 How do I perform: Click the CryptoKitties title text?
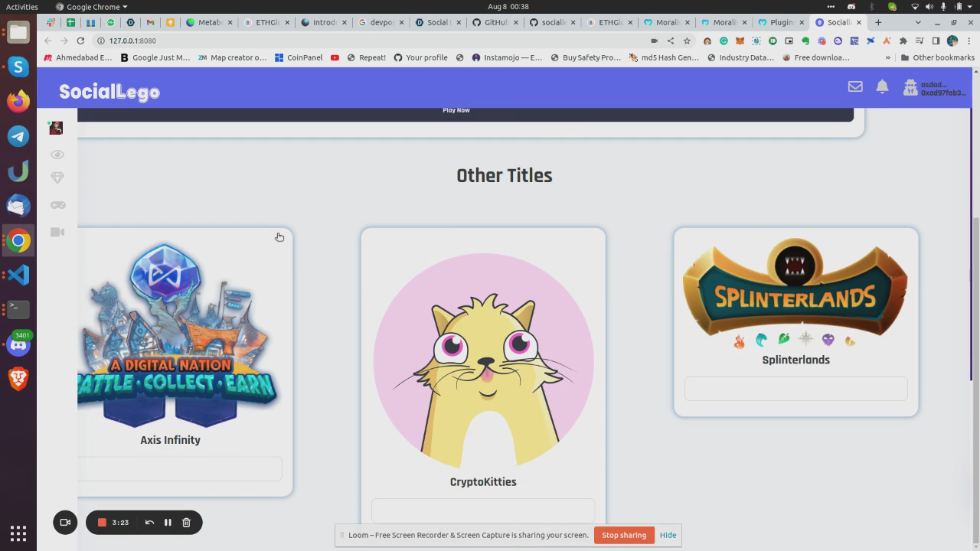[483, 482]
